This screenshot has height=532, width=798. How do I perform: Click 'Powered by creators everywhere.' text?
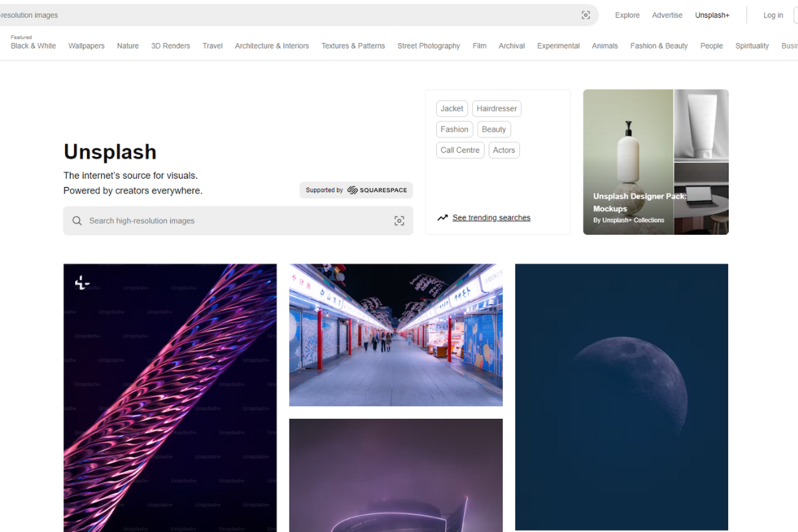coord(133,191)
